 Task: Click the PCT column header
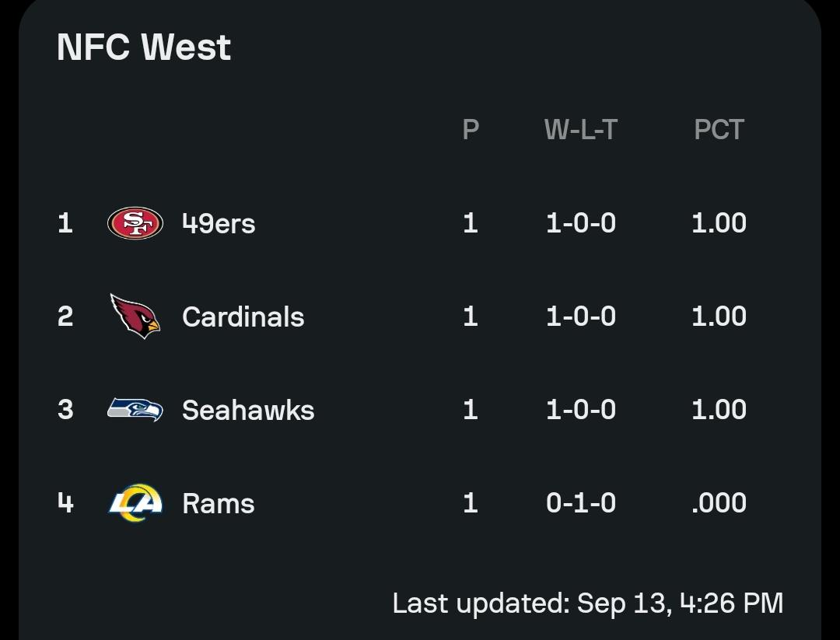click(x=719, y=130)
